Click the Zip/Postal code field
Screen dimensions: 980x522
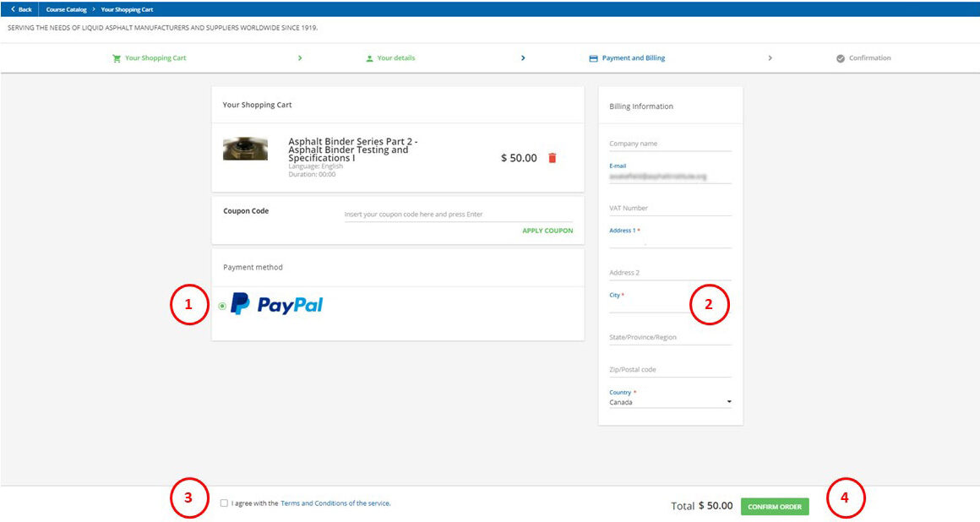point(670,370)
